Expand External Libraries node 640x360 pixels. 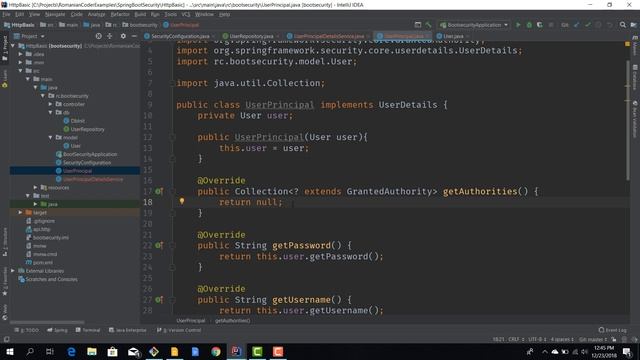tap(13, 271)
